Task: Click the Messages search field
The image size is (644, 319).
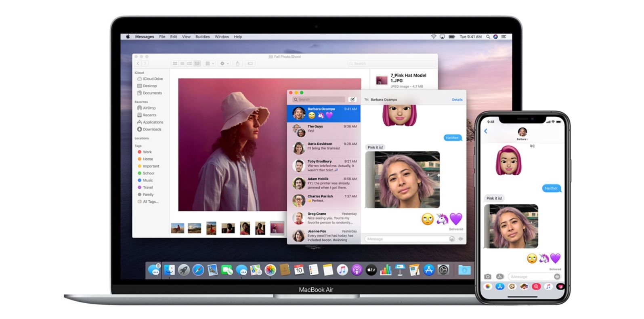Action: pyautogui.click(x=319, y=99)
